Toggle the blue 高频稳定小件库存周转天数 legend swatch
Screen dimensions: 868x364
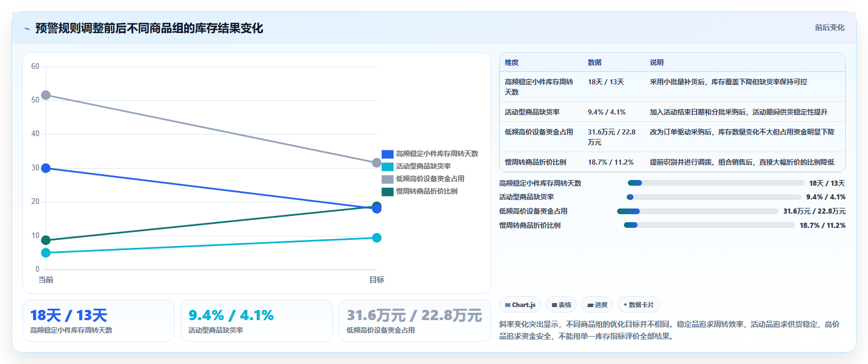388,154
